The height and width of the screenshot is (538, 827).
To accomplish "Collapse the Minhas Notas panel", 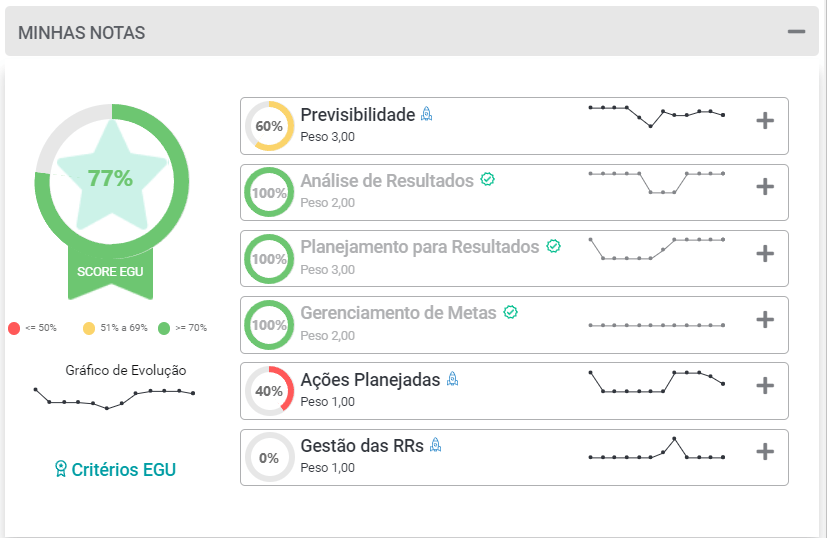I will point(796,32).
